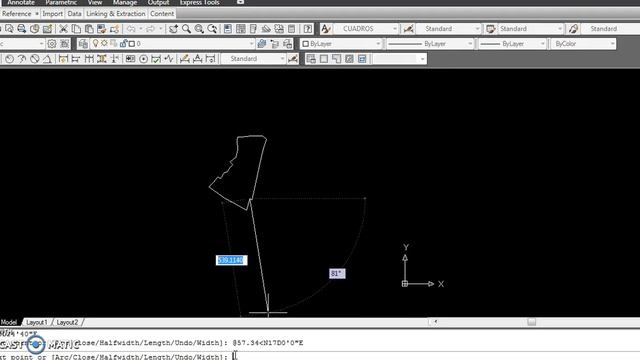The width and height of the screenshot is (640, 360).
Task: Open the Manage ribbon tab
Action: [x=125, y=2]
